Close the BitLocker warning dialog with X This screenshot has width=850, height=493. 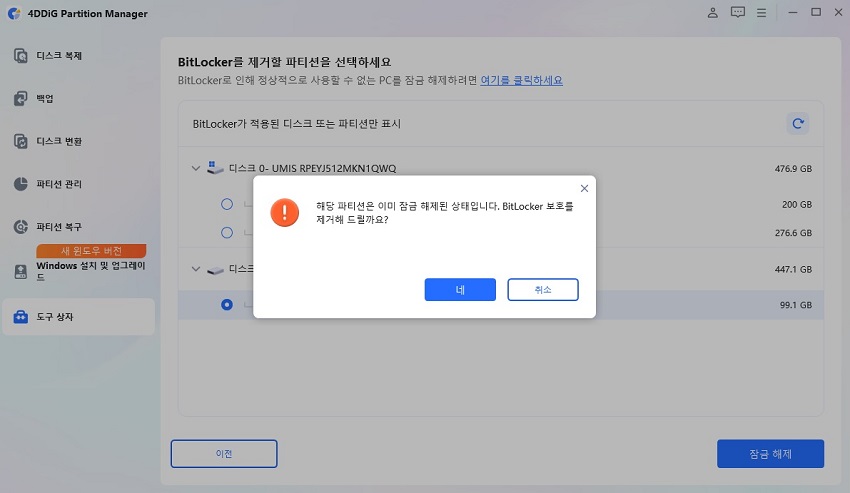tap(584, 189)
